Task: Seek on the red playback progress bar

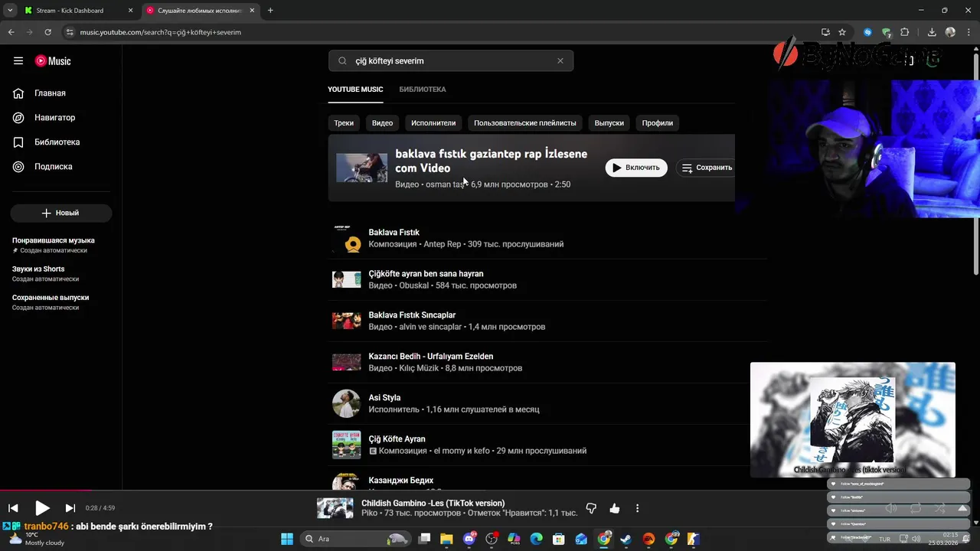Action: point(46,491)
